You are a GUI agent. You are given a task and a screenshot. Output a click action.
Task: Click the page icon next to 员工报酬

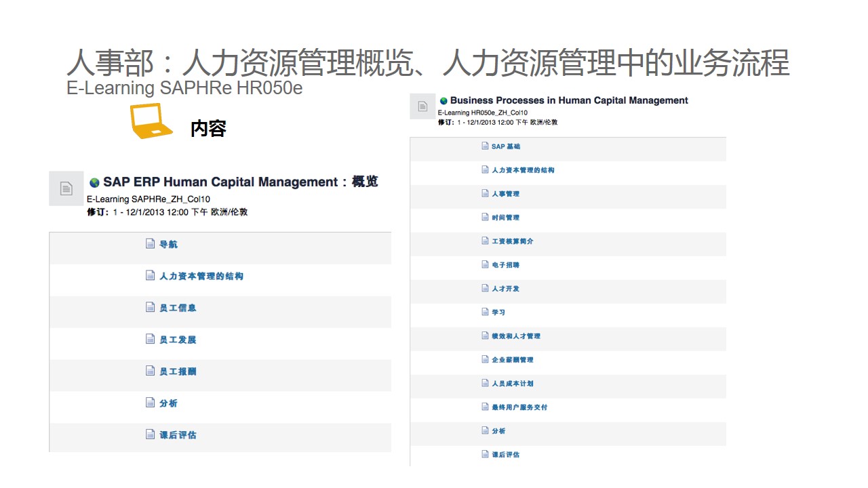[x=151, y=371]
